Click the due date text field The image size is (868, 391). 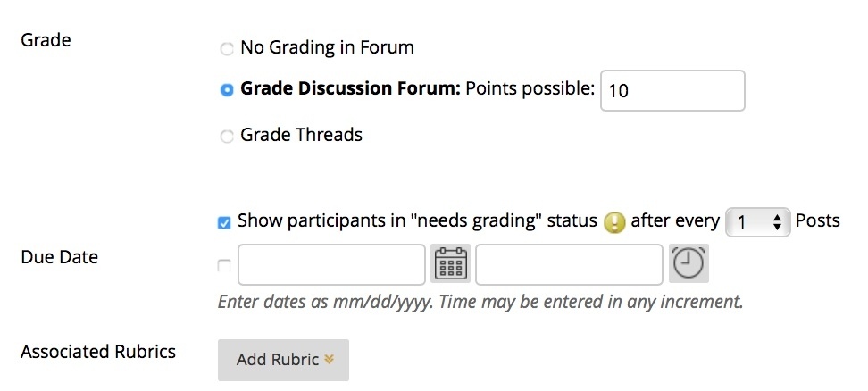point(331,264)
